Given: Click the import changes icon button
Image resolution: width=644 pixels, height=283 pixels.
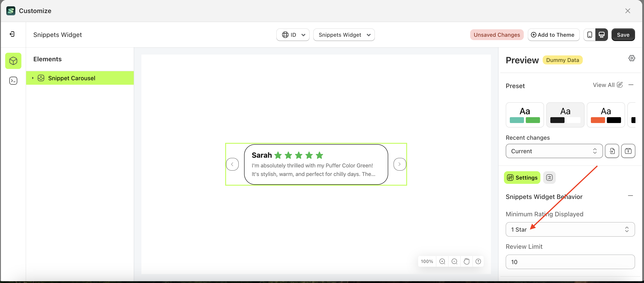Looking at the screenshot, I should 612,151.
